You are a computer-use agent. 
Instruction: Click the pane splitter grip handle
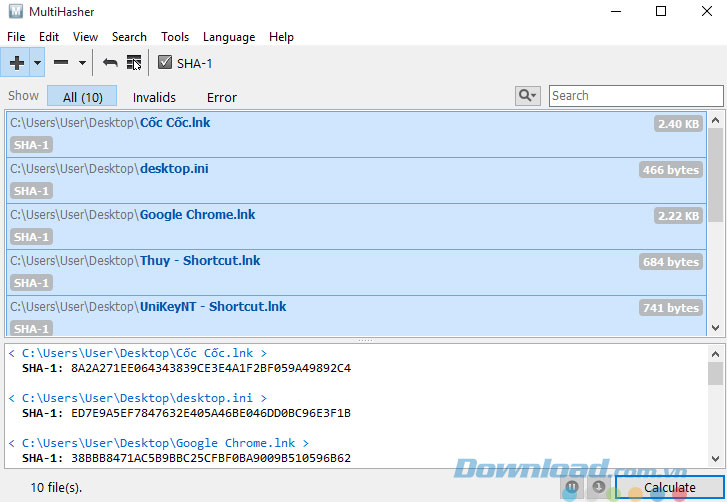point(365,340)
